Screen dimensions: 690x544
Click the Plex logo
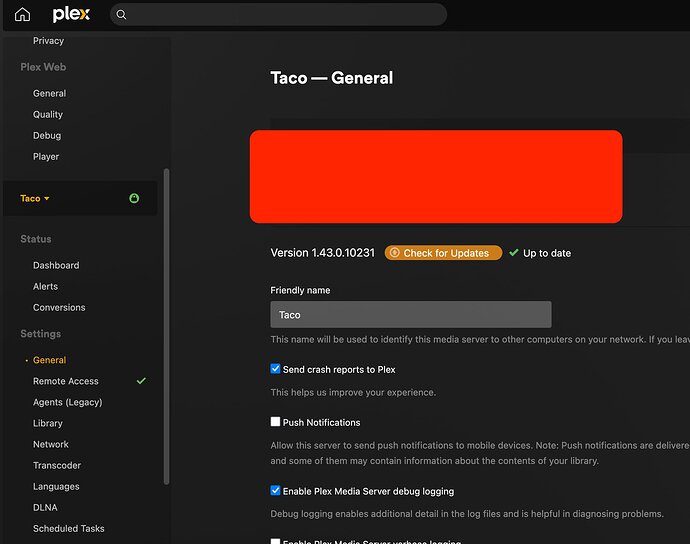click(71, 15)
